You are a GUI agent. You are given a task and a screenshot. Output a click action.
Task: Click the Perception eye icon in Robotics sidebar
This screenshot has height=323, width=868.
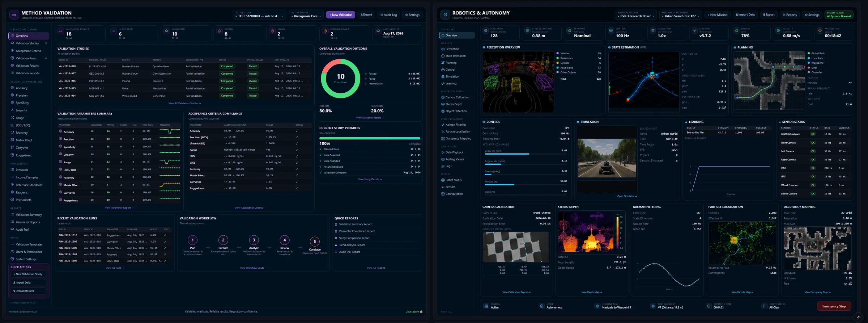coord(443,49)
